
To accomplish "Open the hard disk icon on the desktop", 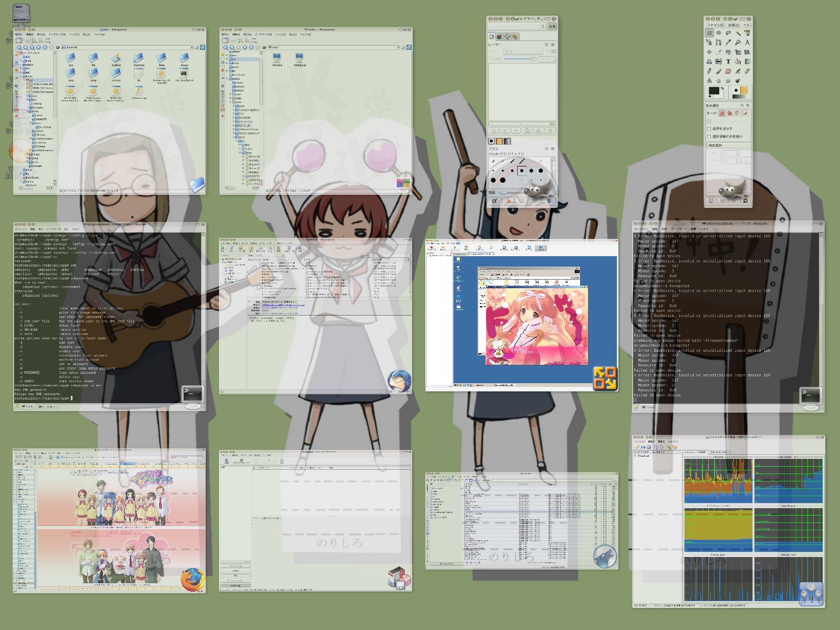I will [21, 15].
